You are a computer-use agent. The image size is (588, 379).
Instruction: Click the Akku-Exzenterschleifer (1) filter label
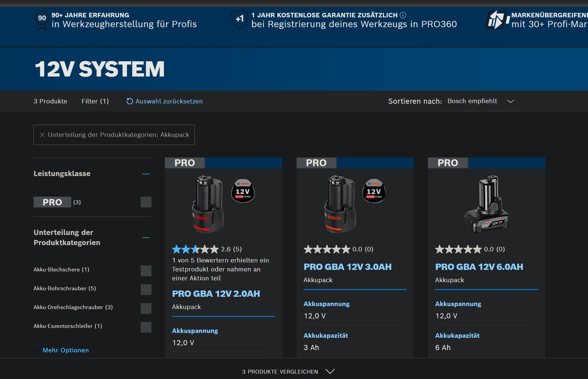point(68,326)
